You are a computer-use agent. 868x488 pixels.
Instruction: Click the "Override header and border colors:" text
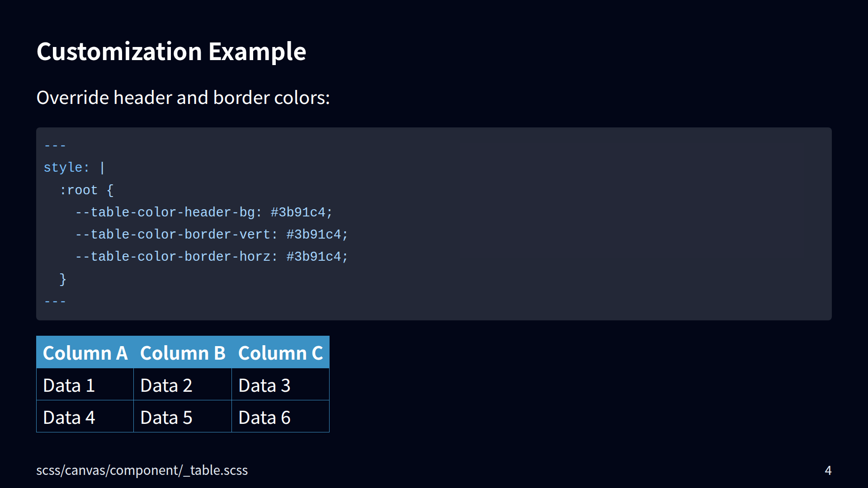183,98
